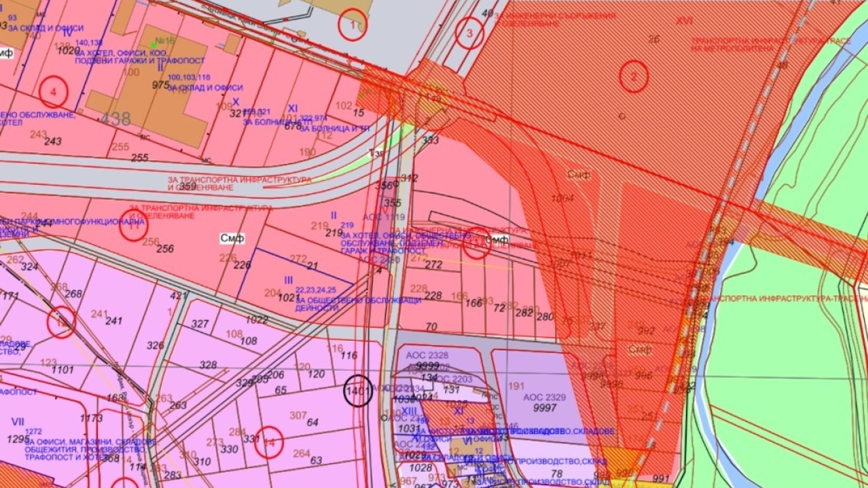Screen dimensions: 868x488
Task: Click parcel number 256
Action: pos(165,249)
